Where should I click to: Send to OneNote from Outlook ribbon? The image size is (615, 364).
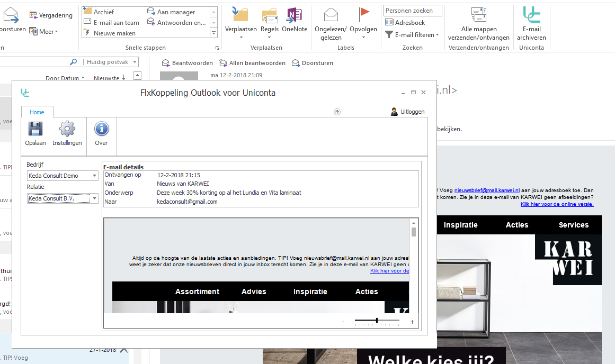coord(295,21)
